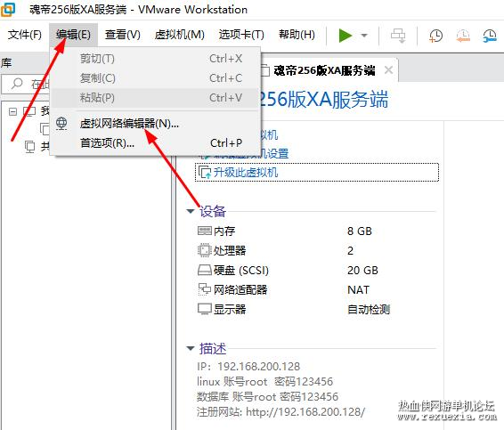Viewport: 504px width, 430px height.
Task: Click the library search input field
Action: pyautogui.click(x=26, y=84)
